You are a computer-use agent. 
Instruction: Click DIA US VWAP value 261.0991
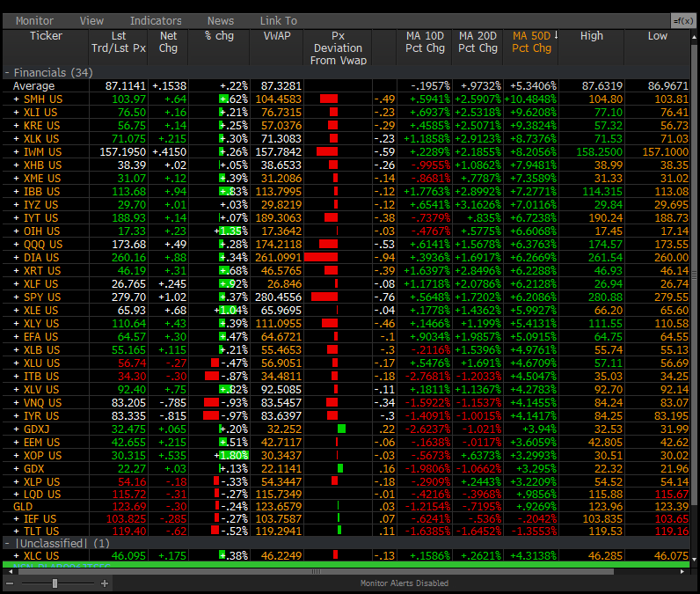pos(278,258)
